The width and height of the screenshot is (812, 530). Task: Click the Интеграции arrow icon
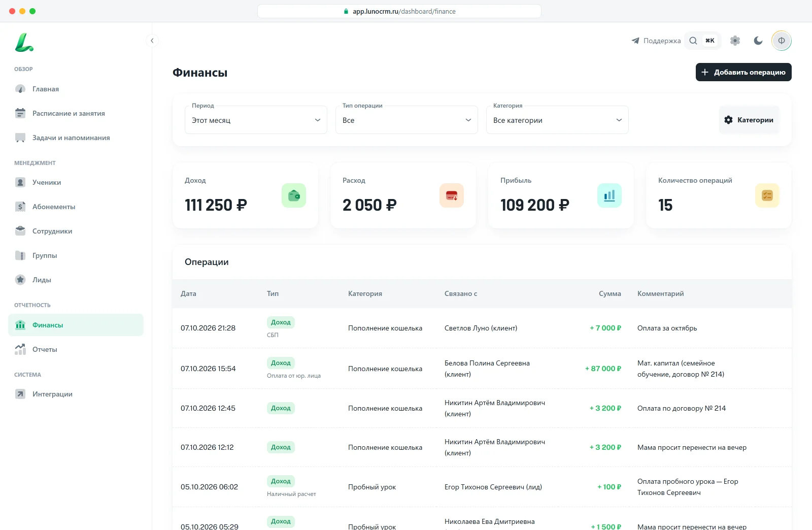pyautogui.click(x=20, y=394)
